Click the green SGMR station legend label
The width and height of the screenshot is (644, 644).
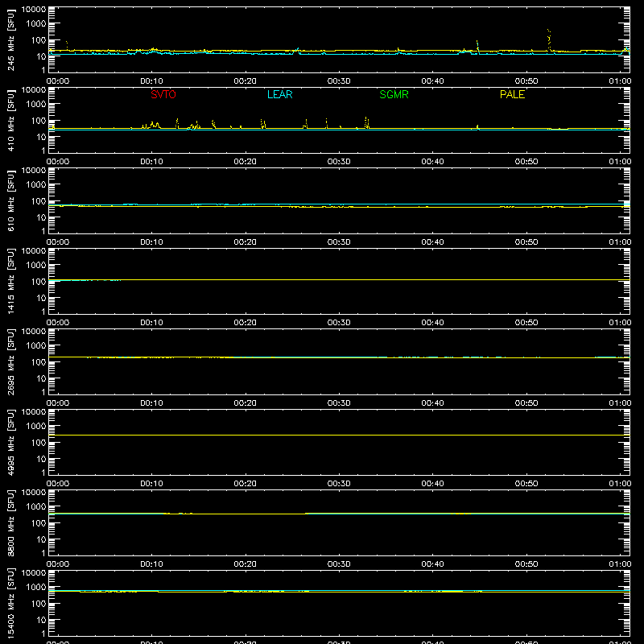(394, 94)
